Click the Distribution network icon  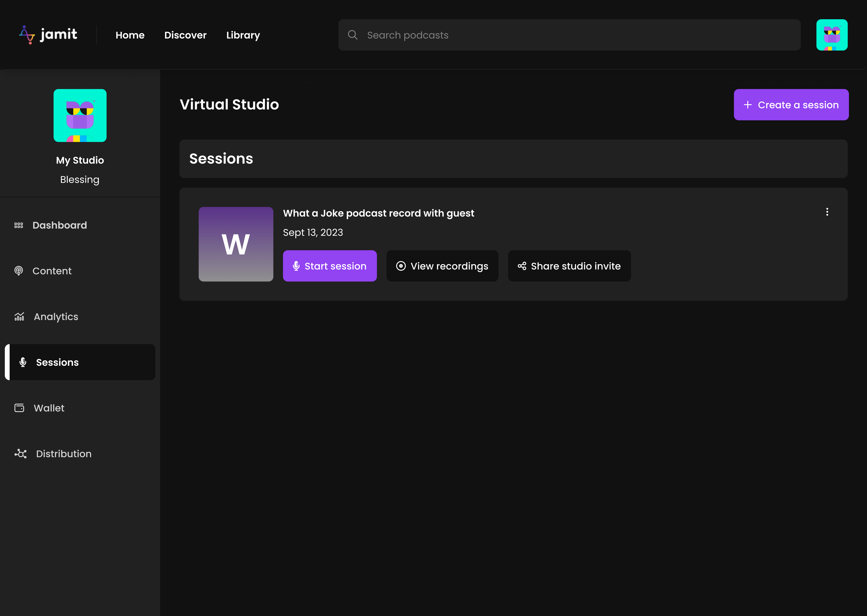pos(20,454)
